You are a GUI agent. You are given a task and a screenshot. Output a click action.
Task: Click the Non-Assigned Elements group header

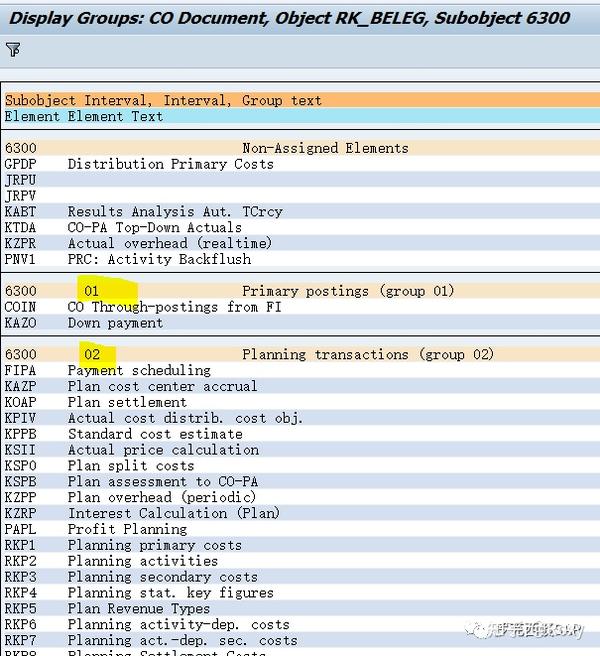pos(301,148)
